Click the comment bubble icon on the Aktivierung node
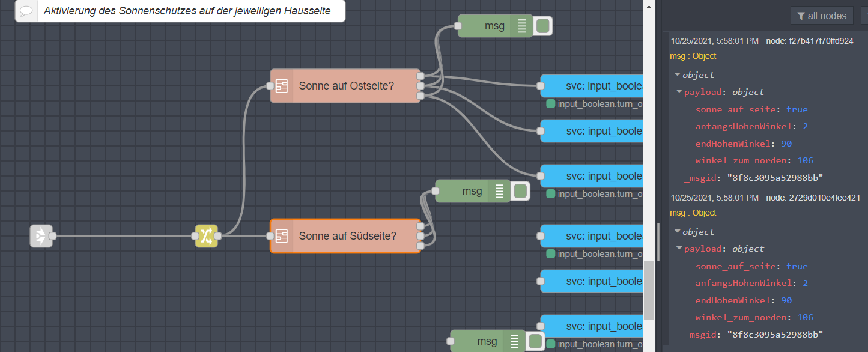The width and height of the screenshot is (868, 352). 26,11
